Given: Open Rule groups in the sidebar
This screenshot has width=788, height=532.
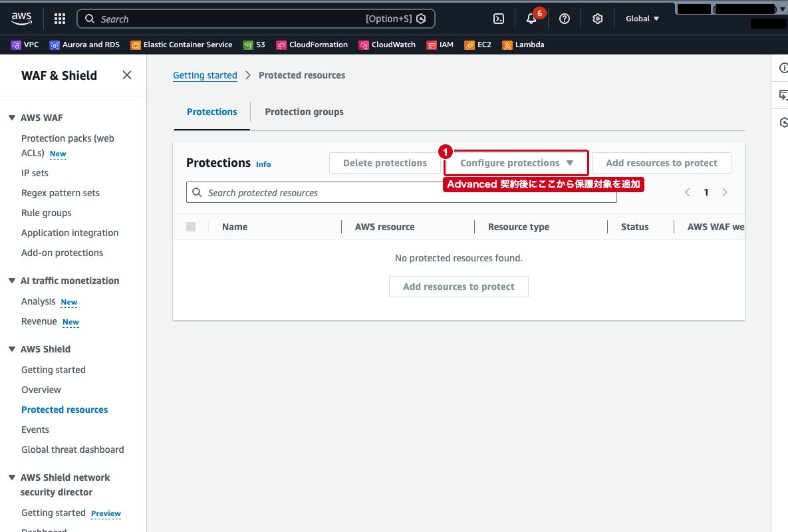Looking at the screenshot, I should 47,213.
